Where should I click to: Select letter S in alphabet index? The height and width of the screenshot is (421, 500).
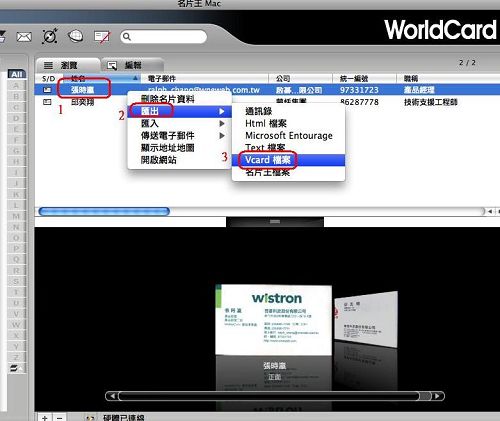[16, 282]
